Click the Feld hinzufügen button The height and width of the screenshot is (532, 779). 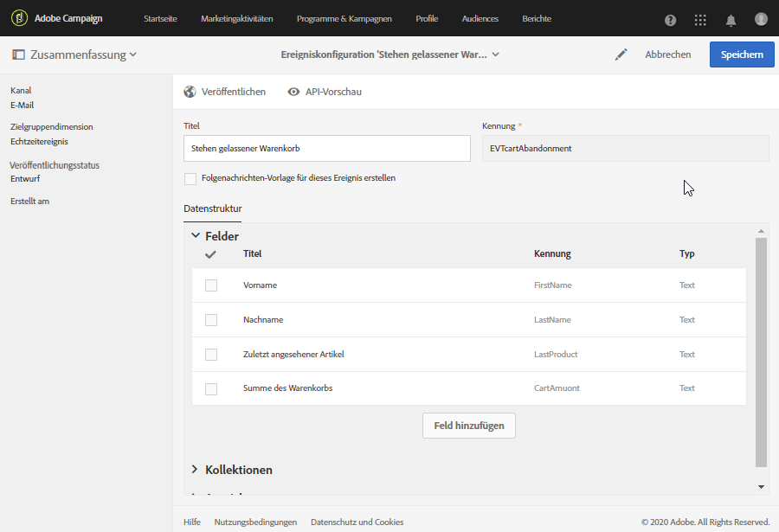pyautogui.click(x=469, y=426)
